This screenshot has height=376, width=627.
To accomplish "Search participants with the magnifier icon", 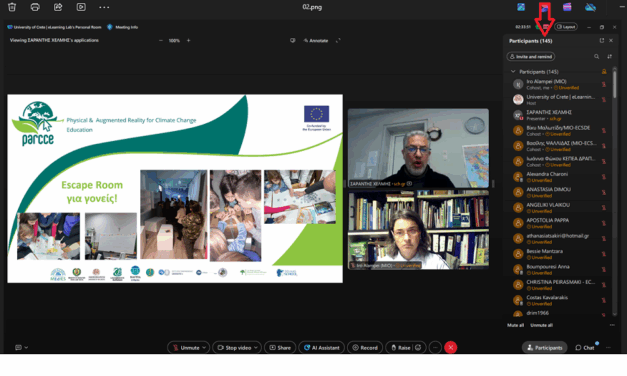I will click(596, 56).
